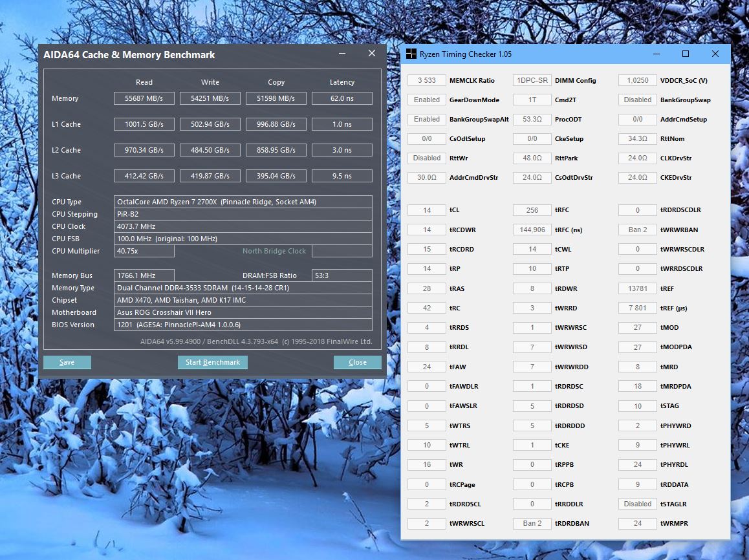This screenshot has height=560, width=749.
Task: Click the AIDA64 Cache & Memory Benchmark title
Action: point(129,55)
